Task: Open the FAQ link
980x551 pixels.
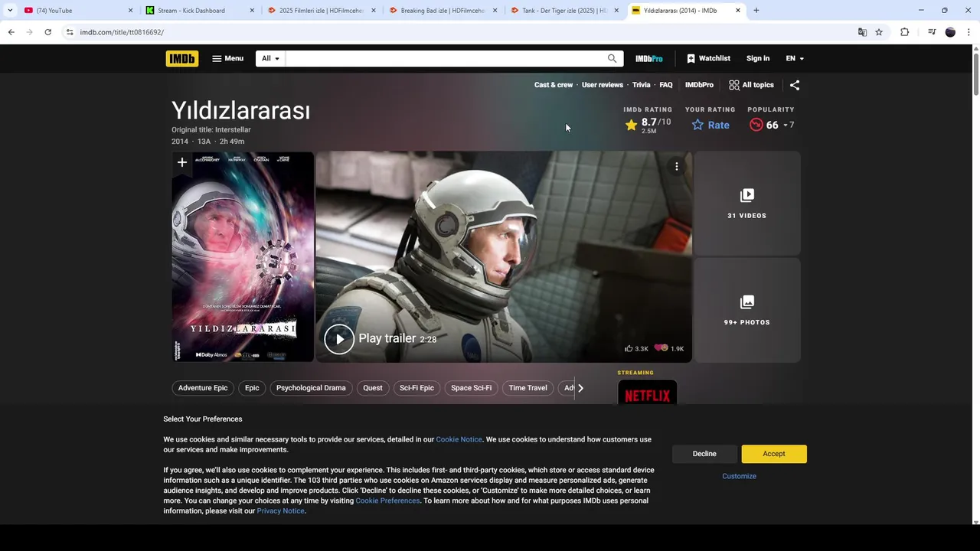Action: [x=666, y=85]
